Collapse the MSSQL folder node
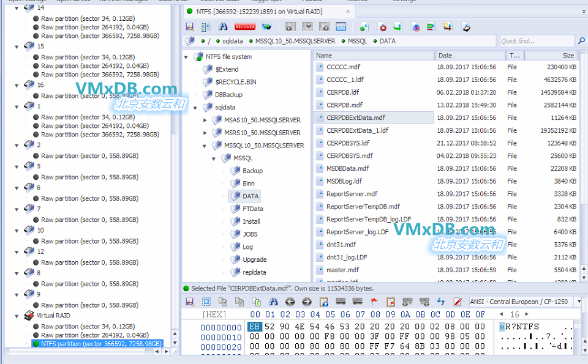588x364 pixels. point(214,159)
